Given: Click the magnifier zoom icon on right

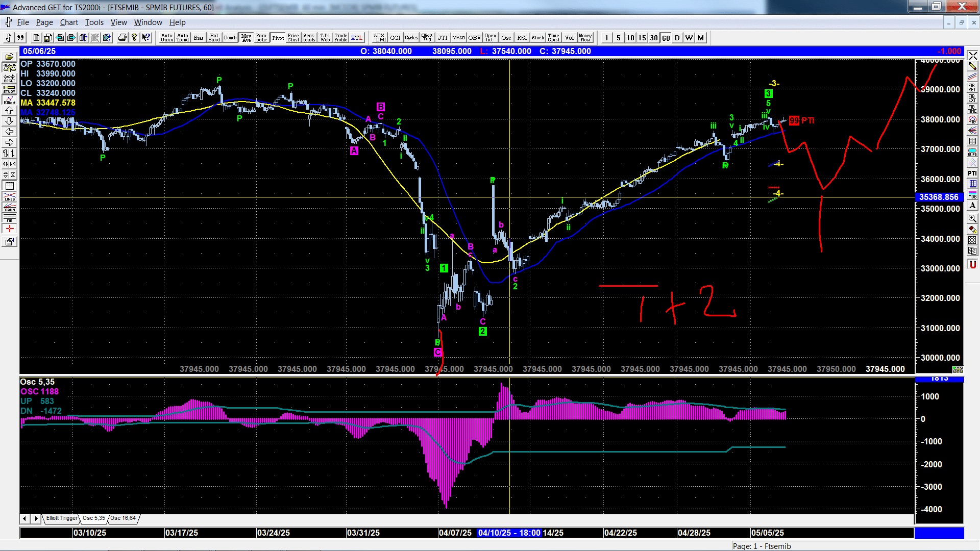Looking at the screenshot, I should [x=972, y=218].
